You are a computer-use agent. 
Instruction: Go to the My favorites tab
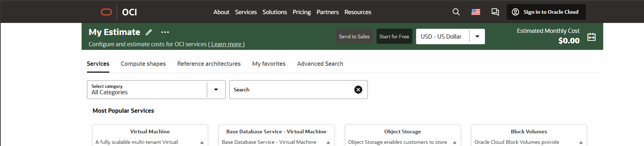[x=269, y=64]
